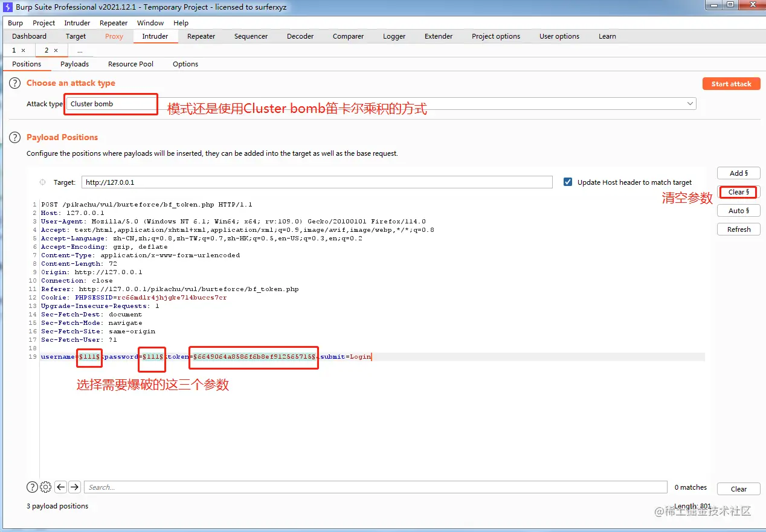Open the Positions sub-tab
The image size is (766, 532).
tap(27, 64)
